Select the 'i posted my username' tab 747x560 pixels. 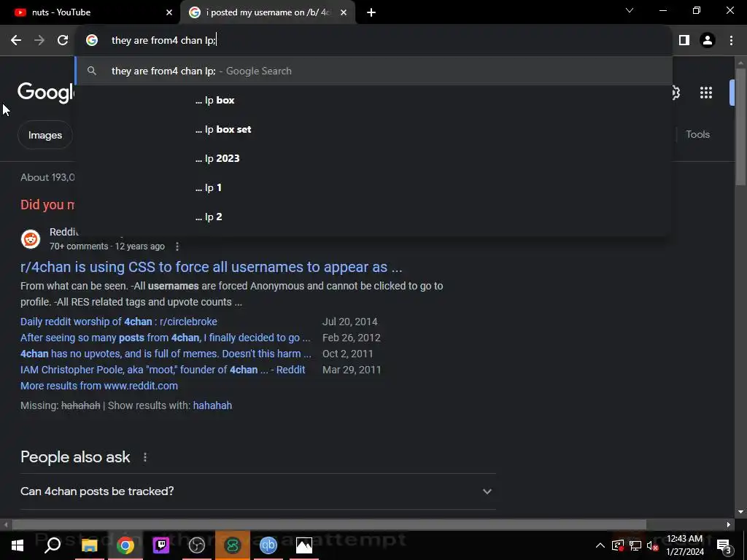pos(267,13)
